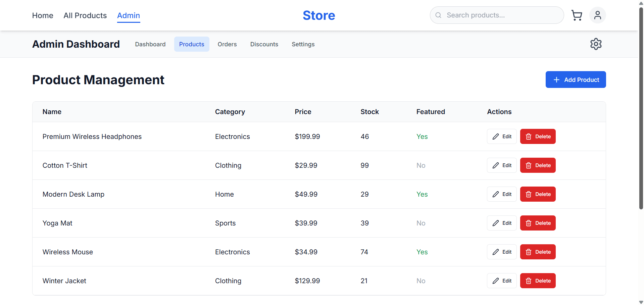Click the edit pencil for Wireless Mouse
The image size is (644, 305).
pos(496,252)
